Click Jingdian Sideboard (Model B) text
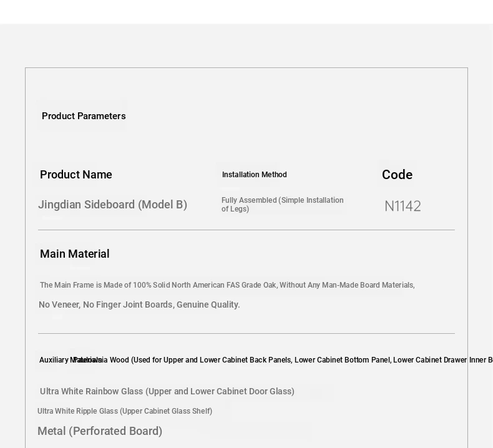The height and width of the screenshot is (448, 493). [112, 205]
